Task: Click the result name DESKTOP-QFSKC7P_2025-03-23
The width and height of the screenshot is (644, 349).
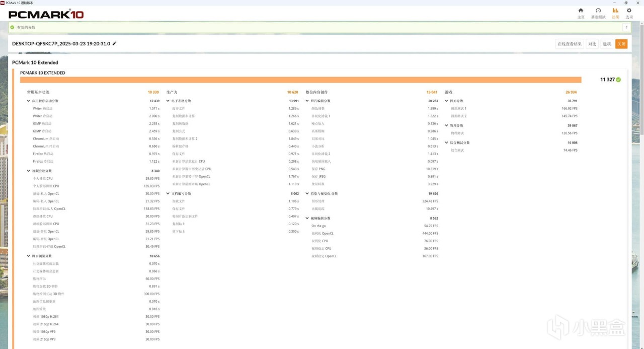Action: click(x=61, y=44)
